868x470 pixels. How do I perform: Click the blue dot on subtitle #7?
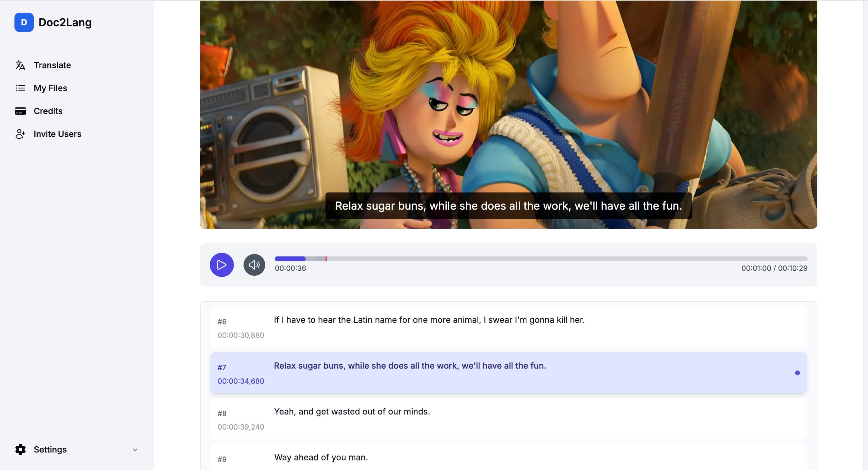click(797, 373)
